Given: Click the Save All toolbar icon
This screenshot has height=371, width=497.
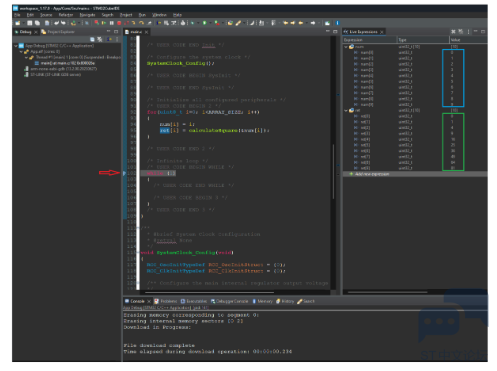Looking at the screenshot, I should click(37, 23).
